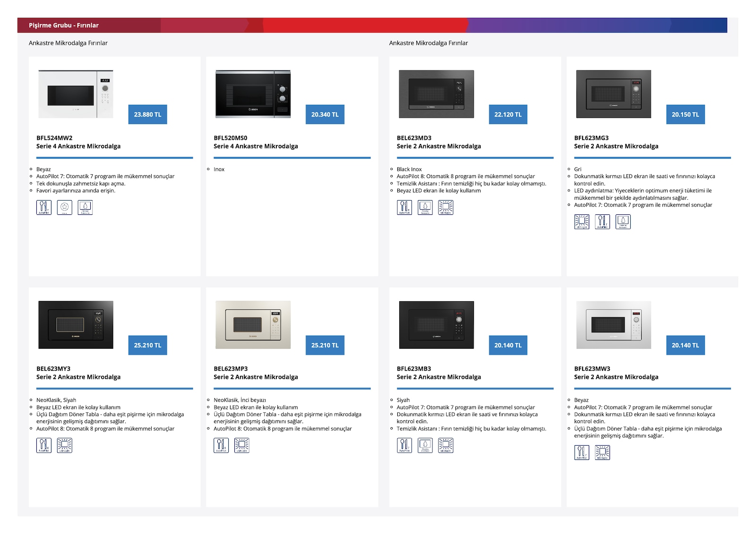The height and width of the screenshot is (534, 756).
Task: Click the left 'Ankastre Mikrodalga Fırınlar' section heading
Action: (68, 43)
